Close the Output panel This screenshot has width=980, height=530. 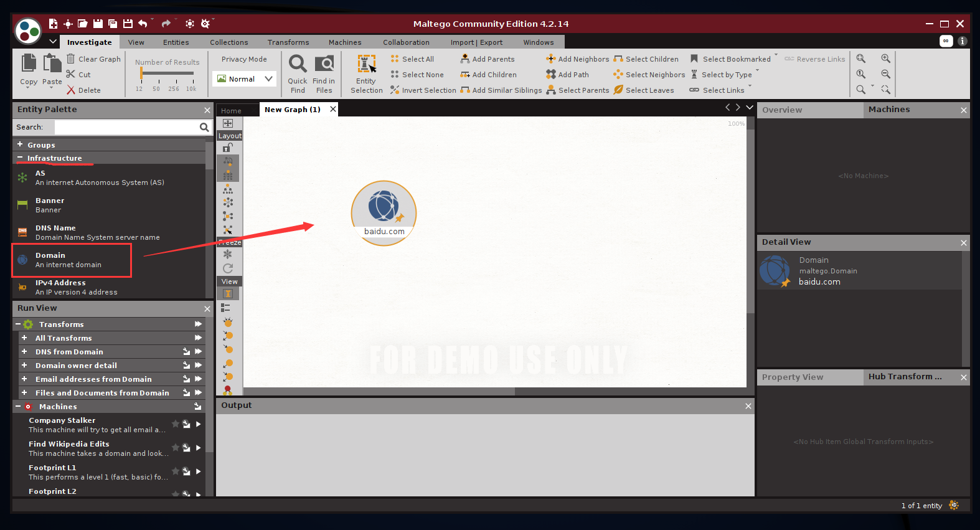coord(748,406)
